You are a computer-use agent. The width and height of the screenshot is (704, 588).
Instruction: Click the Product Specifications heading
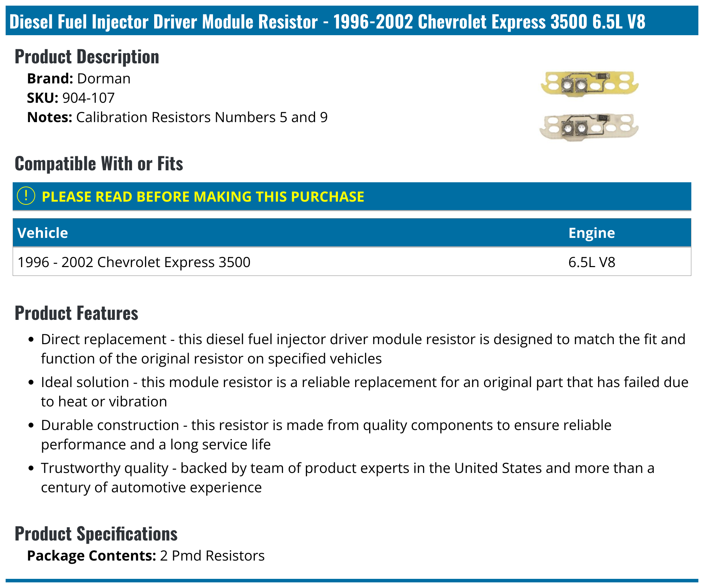coord(96,534)
